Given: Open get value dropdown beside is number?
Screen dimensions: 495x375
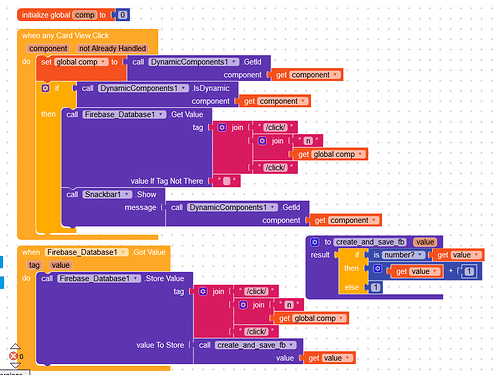Looking at the screenshot, I should click(477, 255).
